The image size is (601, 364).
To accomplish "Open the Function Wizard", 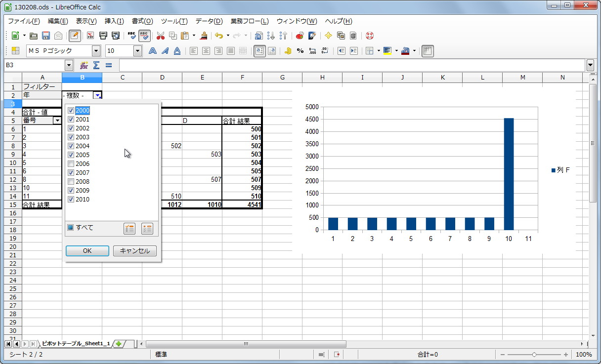I will (x=84, y=65).
